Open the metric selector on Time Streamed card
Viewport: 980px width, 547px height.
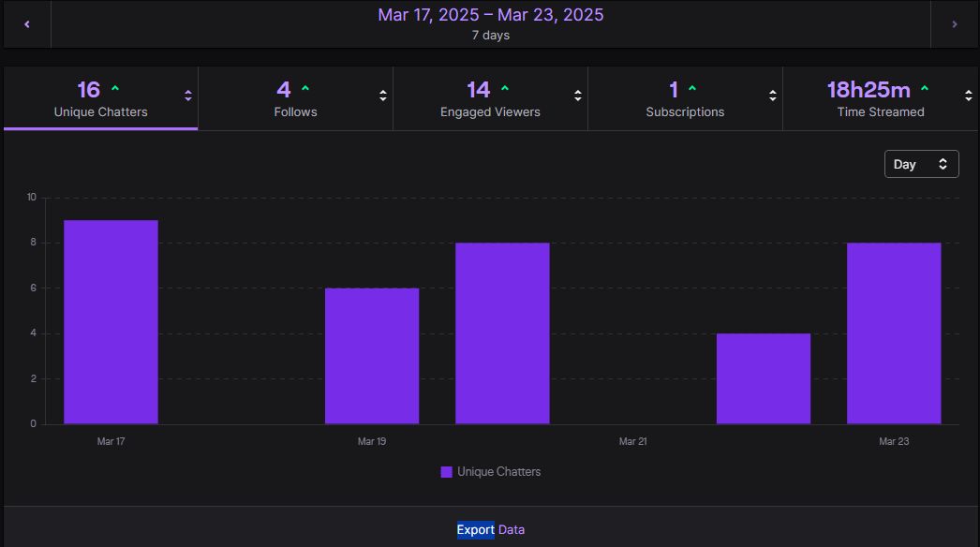(x=967, y=95)
